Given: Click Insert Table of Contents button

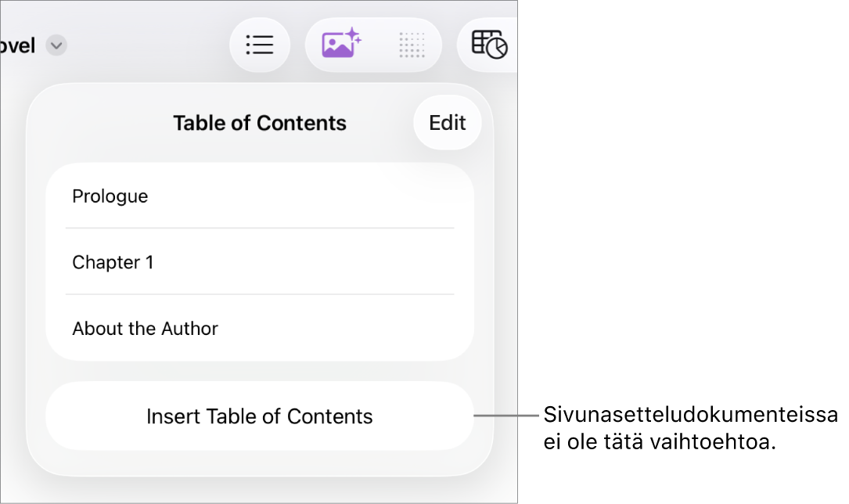Looking at the screenshot, I should click(260, 416).
